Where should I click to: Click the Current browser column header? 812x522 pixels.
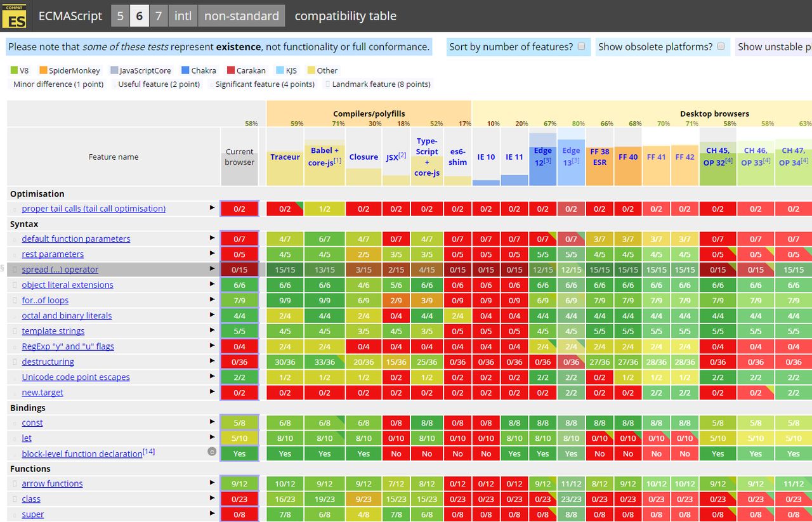(x=240, y=157)
